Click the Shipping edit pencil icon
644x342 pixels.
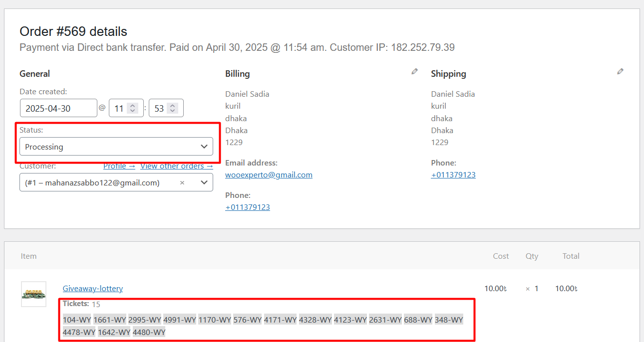coord(620,72)
